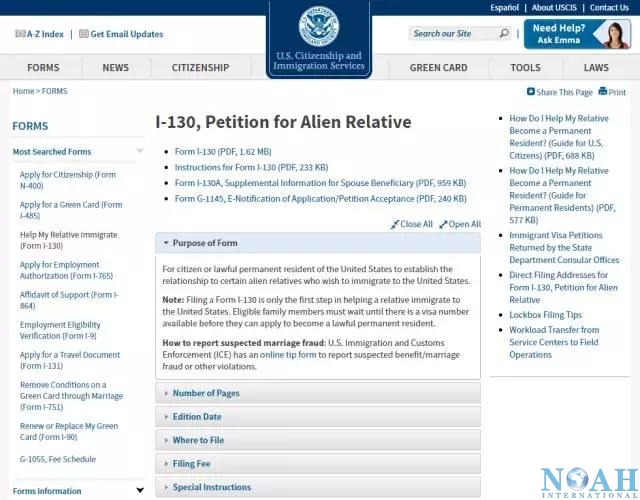Expand the Where to File section
Viewport: 640px width, 500px height.
click(318, 440)
